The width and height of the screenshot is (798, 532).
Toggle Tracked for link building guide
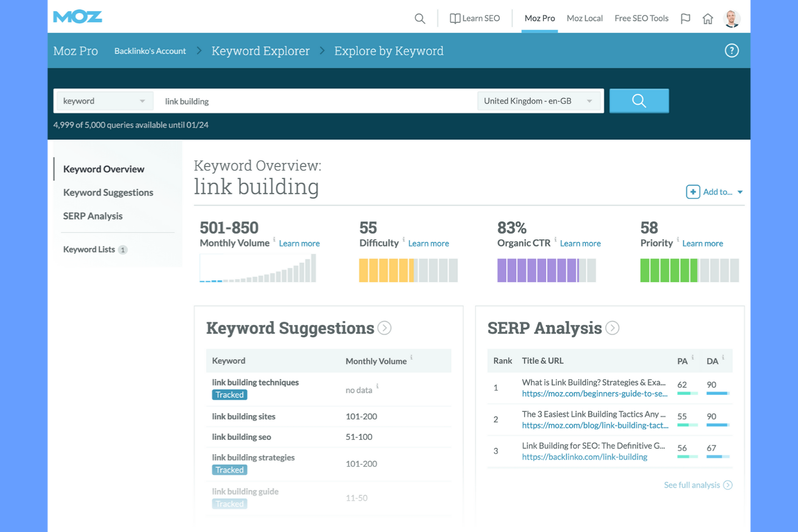click(229, 503)
